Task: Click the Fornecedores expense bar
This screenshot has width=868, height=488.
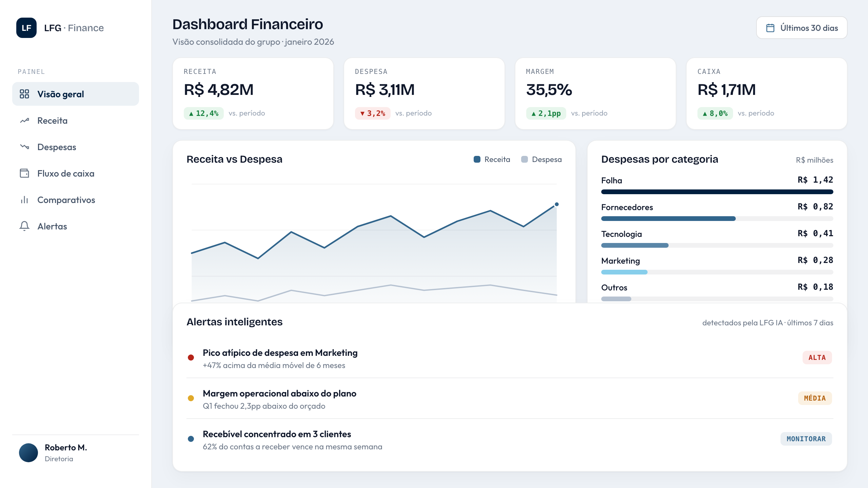Action: coord(668,219)
